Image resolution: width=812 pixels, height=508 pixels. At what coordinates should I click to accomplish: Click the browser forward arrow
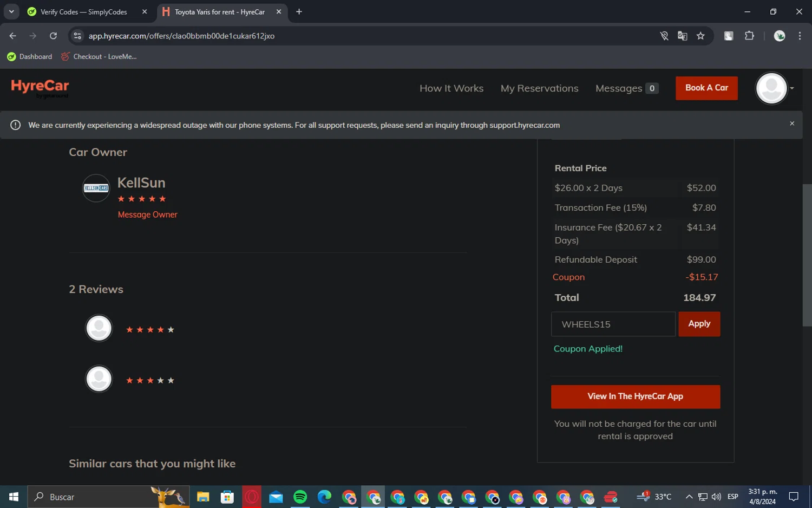[x=33, y=36]
